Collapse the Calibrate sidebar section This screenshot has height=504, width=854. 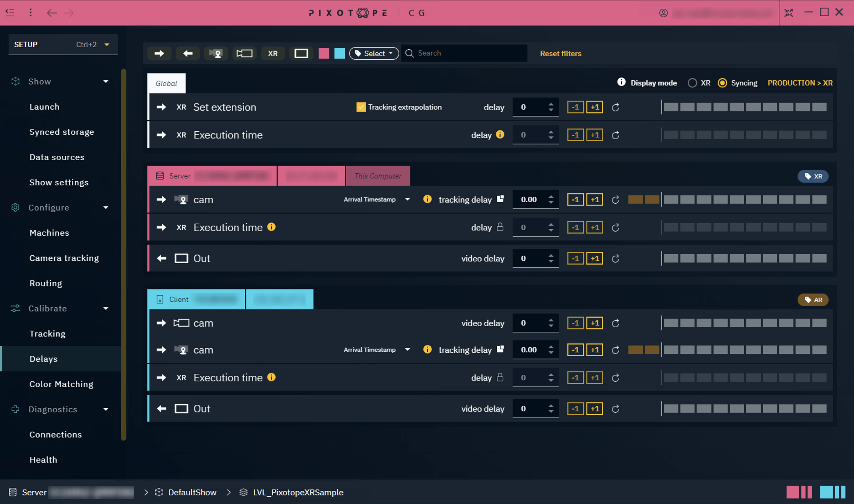(106, 308)
